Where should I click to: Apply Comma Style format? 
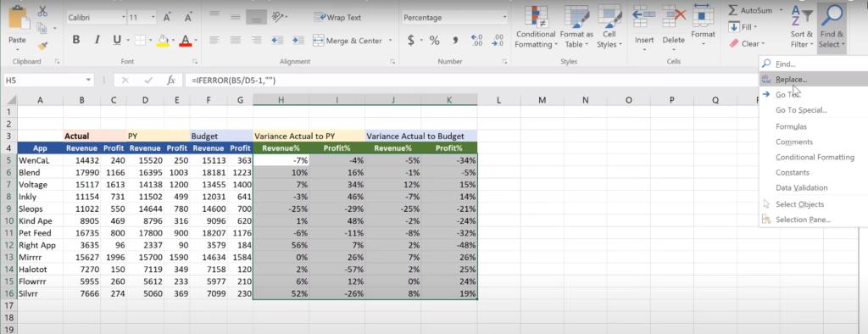455,41
